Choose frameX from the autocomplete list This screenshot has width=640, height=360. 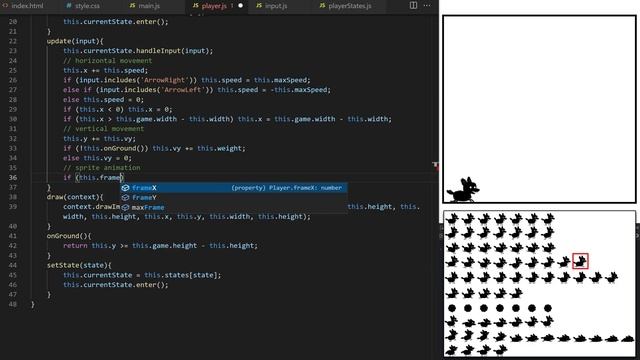click(233, 188)
